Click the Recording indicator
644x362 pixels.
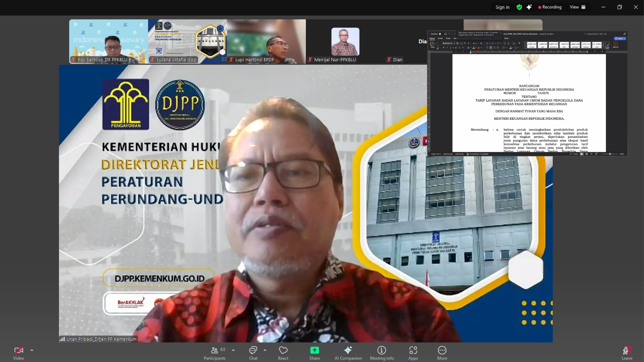point(550,7)
